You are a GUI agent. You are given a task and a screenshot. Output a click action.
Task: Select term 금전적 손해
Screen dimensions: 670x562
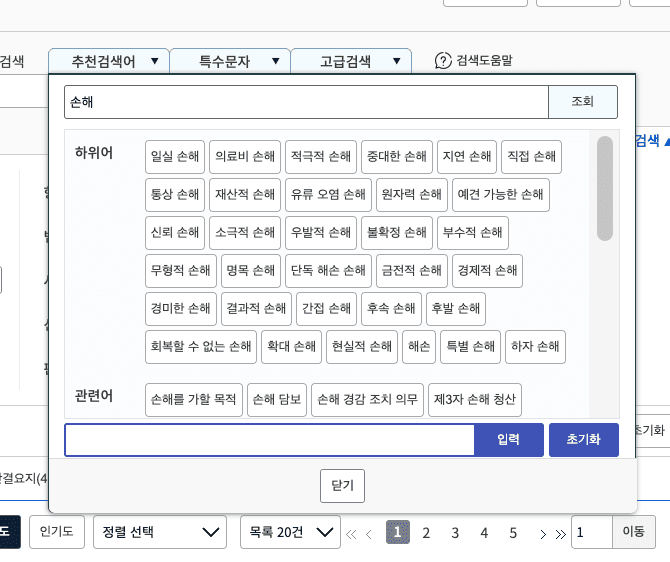point(412,271)
